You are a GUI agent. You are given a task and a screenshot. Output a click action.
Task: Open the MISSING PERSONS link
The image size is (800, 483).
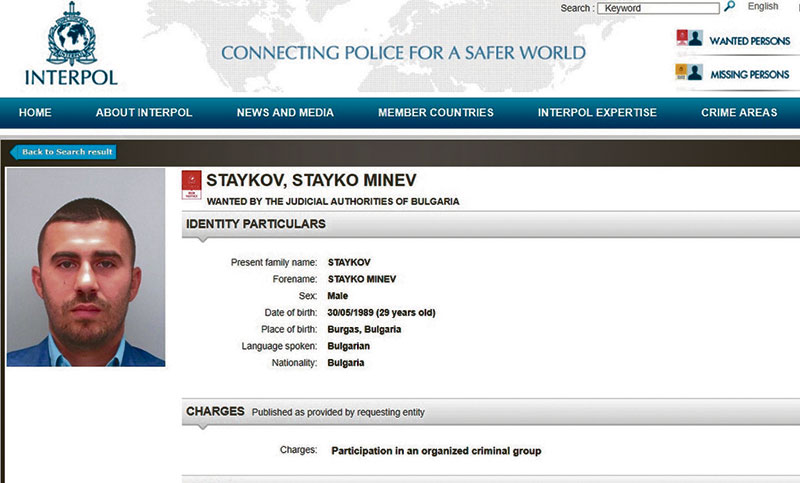(749, 74)
